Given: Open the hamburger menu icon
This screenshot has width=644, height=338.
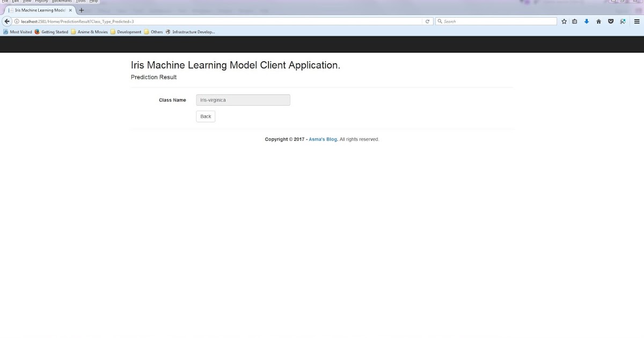Looking at the screenshot, I should click(x=636, y=21).
